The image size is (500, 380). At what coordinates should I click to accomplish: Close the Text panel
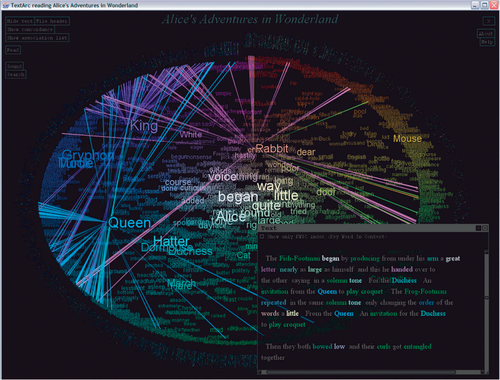pos(485,228)
